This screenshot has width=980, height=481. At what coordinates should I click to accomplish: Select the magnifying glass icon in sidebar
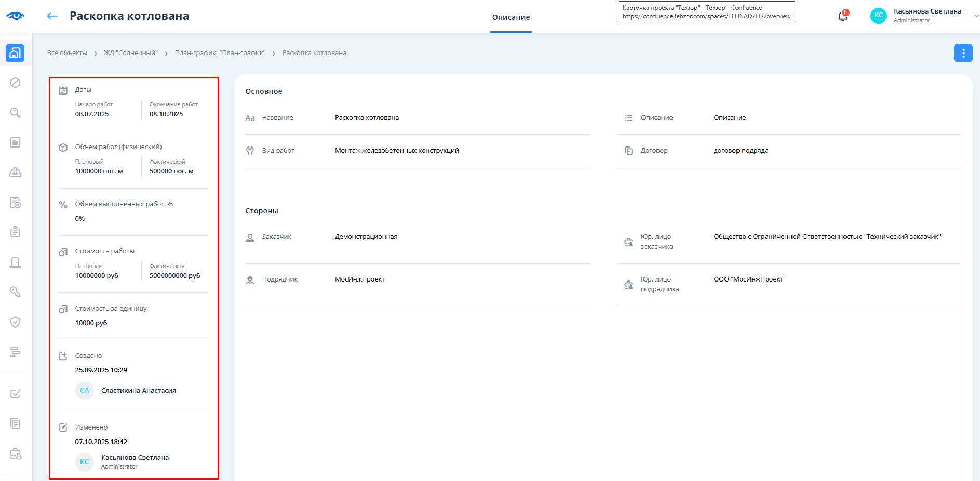tap(16, 113)
